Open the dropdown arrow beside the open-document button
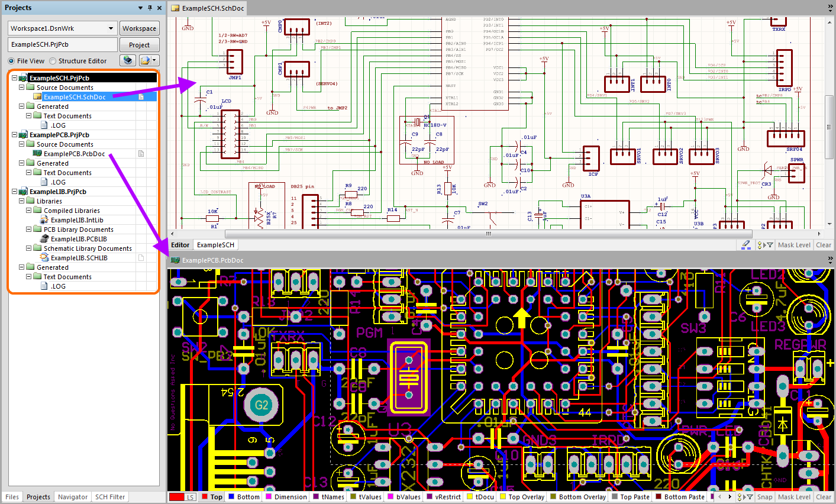836x504 pixels. pos(154,60)
